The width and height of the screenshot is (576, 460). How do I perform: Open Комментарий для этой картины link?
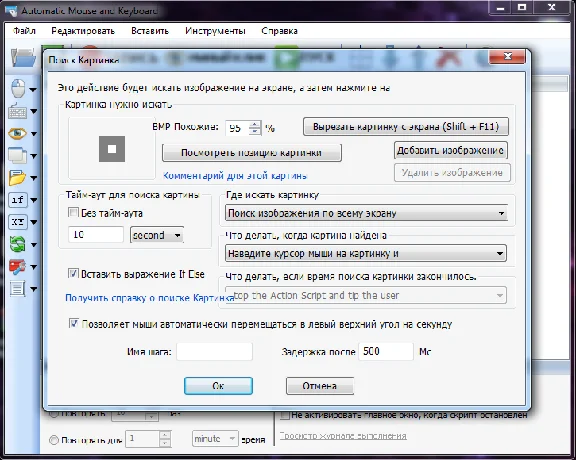pyautogui.click(x=235, y=176)
